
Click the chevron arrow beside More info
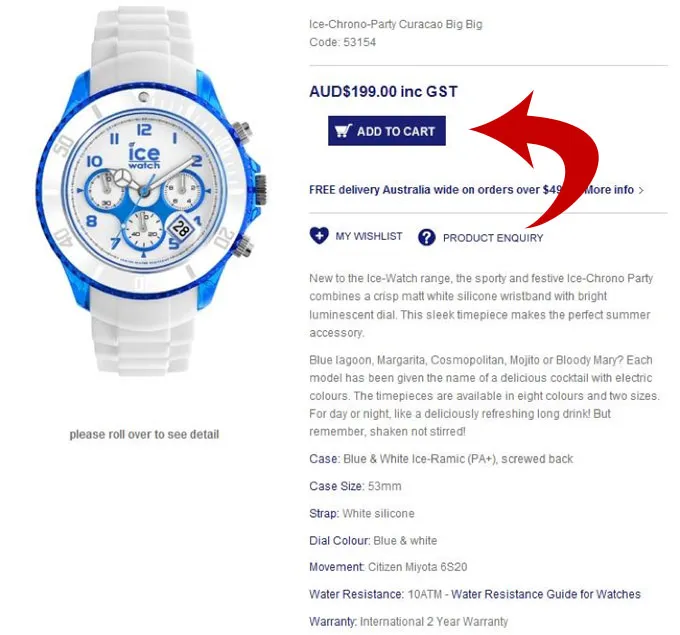pos(641,190)
